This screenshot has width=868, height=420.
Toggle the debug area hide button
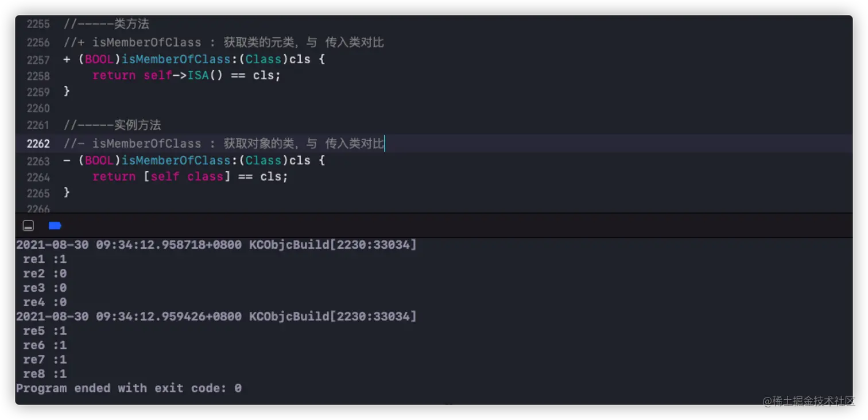tap(28, 226)
